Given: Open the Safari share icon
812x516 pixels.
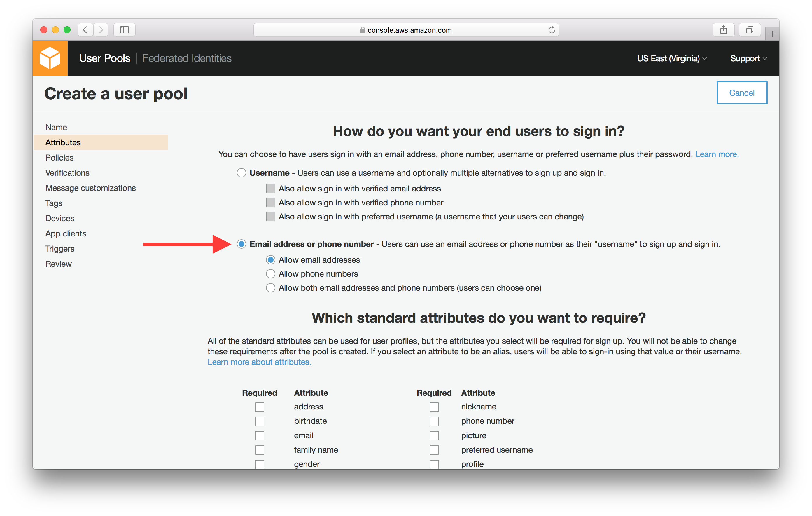Looking at the screenshot, I should pos(723,30).
